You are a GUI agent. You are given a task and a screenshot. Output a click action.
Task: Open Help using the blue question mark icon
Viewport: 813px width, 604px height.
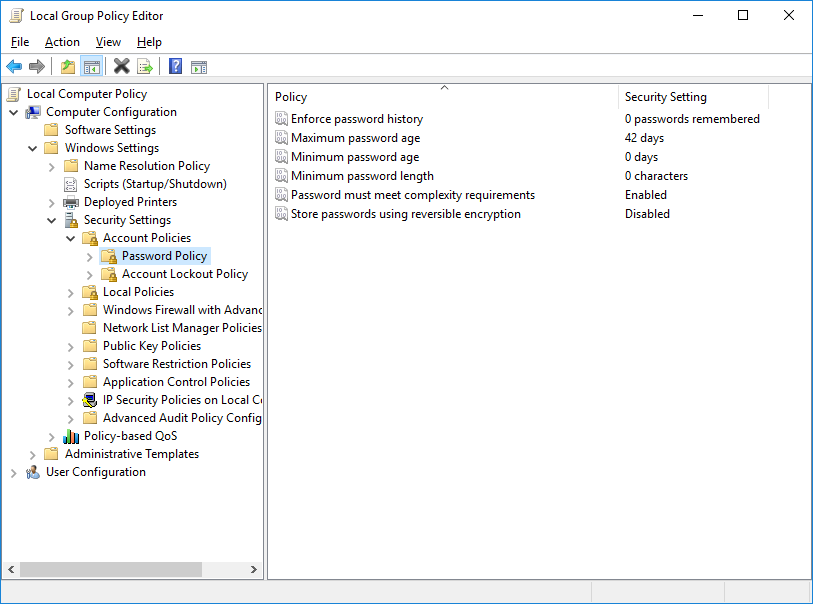tap(173, 66)
